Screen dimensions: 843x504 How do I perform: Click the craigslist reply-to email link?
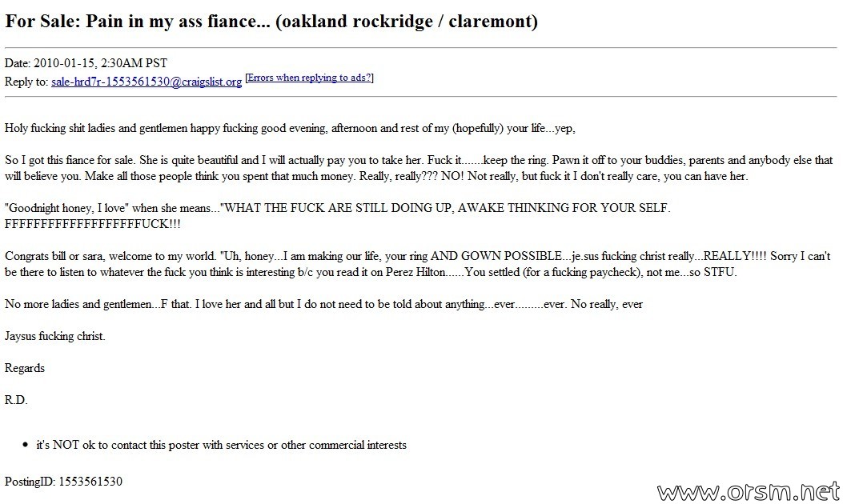147,82
